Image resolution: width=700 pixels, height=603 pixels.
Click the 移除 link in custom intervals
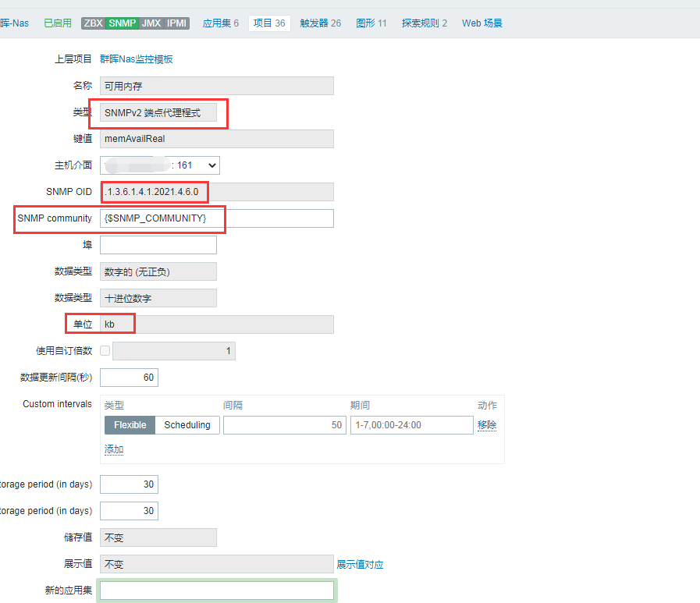(487, 425)
